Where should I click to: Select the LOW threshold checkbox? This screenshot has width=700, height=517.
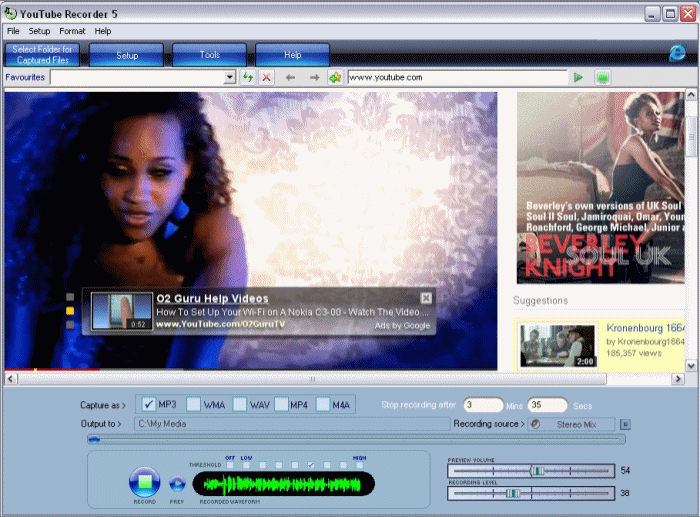246,465
